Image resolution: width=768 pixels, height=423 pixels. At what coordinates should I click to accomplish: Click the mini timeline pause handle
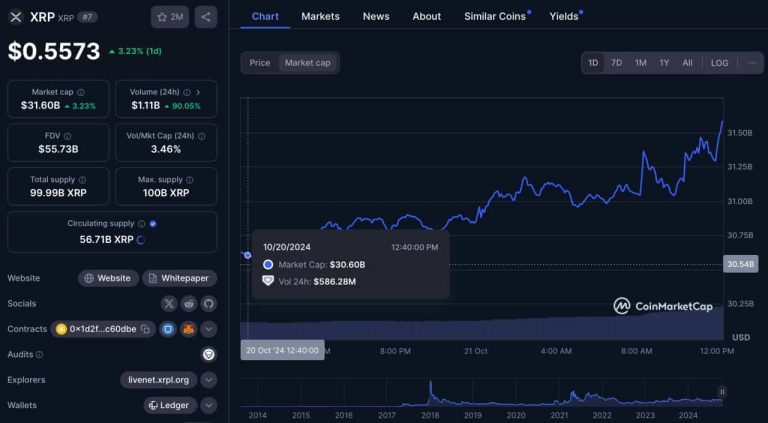[x=722, y=392]
